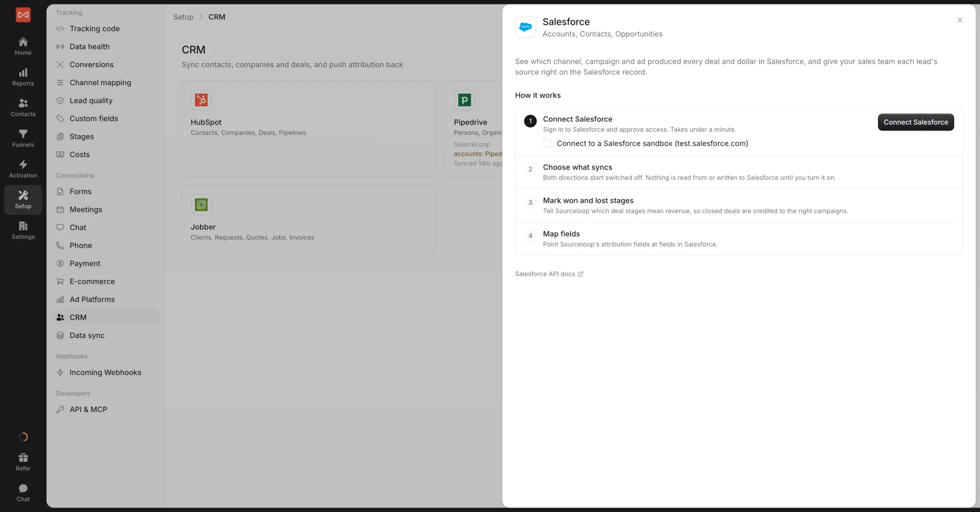The image size is (980, 512).
Task: Select CRM in the Setup sidebar
Action: tap(105, 317)
